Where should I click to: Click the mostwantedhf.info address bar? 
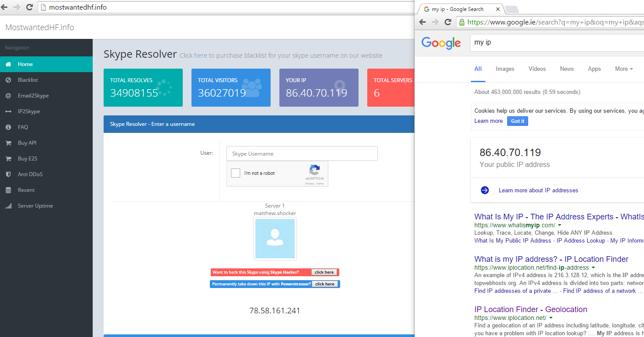point(226,7)
